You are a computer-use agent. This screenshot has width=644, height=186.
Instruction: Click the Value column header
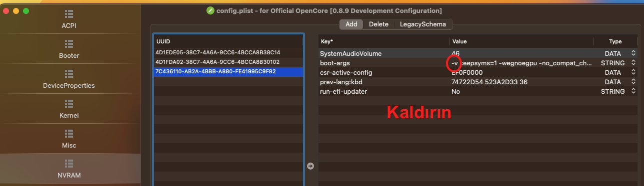pos(521,41)
